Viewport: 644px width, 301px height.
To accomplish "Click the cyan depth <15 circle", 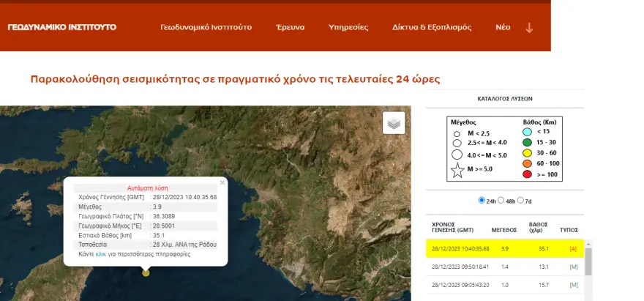I will pos(527,131).
